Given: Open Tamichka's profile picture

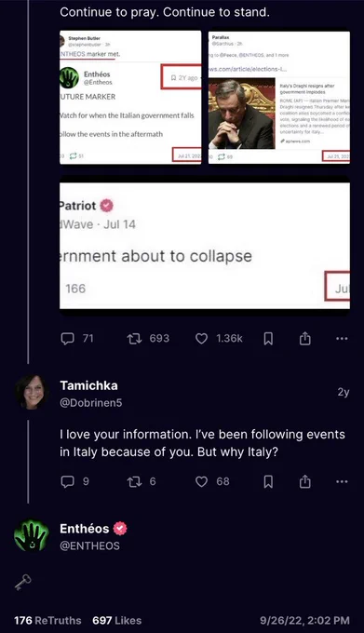Looking at the screenshot, I should click(32, 393).
